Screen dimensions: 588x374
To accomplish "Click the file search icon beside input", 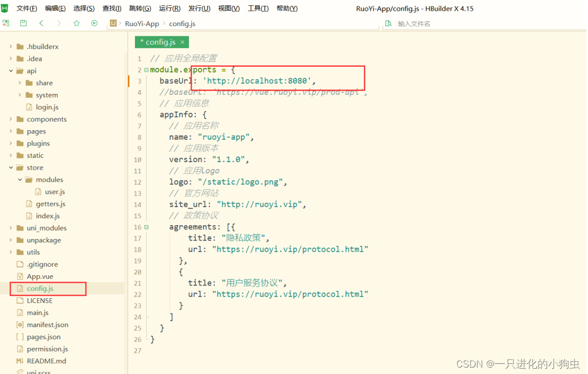I will (388, 23).
